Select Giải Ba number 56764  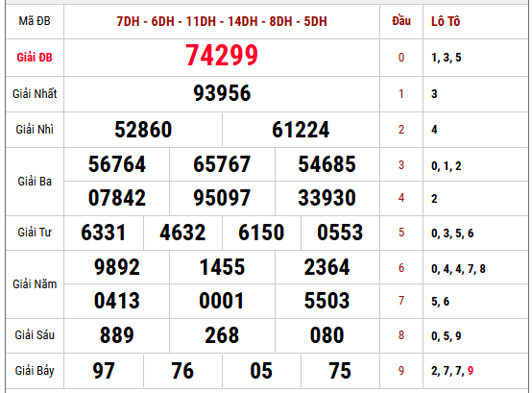117,164
